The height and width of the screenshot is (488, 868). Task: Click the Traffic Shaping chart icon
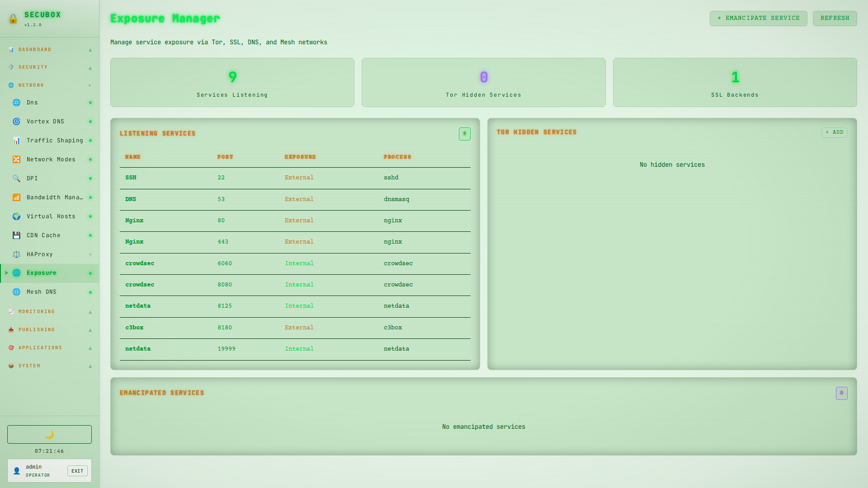coord(16,141)
